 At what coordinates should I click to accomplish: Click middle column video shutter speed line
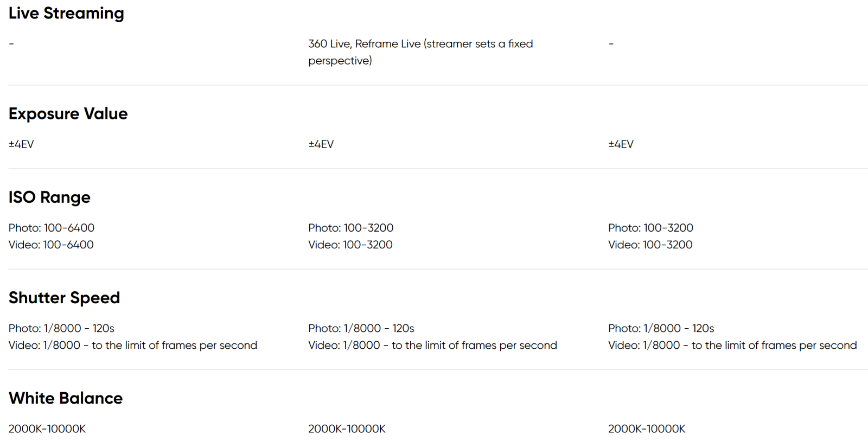(432, 345)
